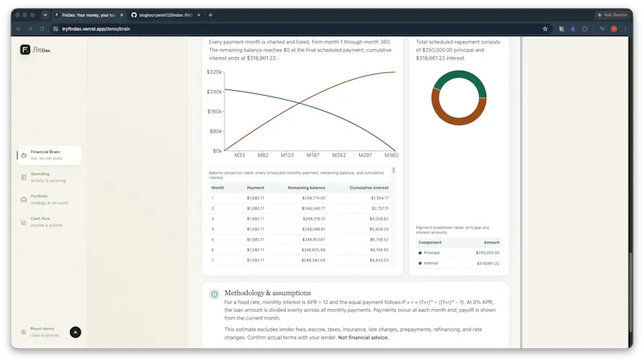Switch to the FinDex browser tab
This screenshot has width=644, height=362.
click(x=88, y=14)
